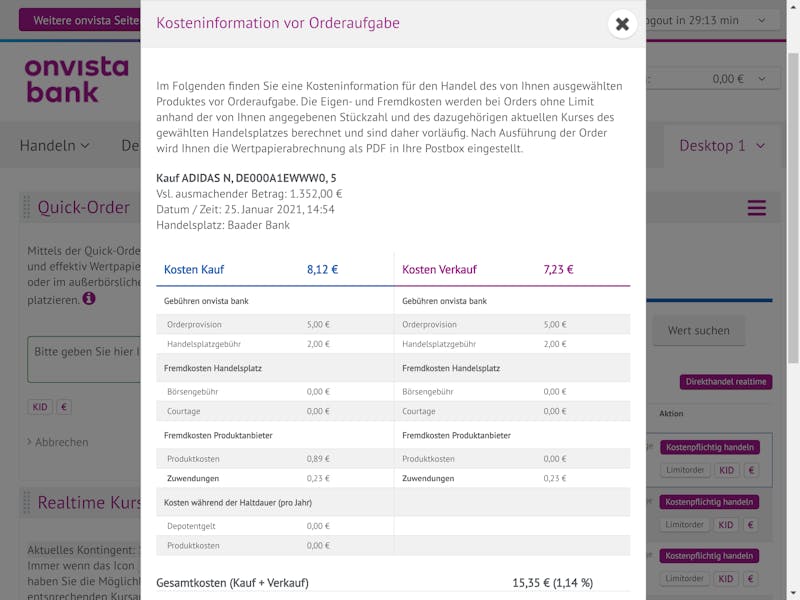Open KID next to the first Limitorder
Image resolution: width=800 pixels, height=600 pixels.
[x=727, y=470]
